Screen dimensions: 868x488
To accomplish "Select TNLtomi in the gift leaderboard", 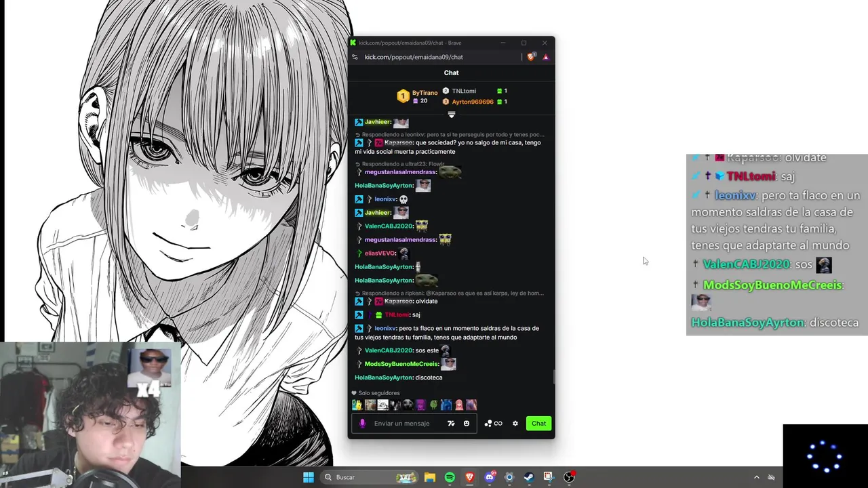I will click(464, 91).
